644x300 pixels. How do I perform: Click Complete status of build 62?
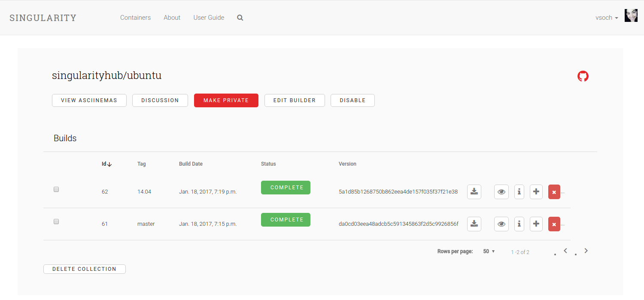point(286,188)
